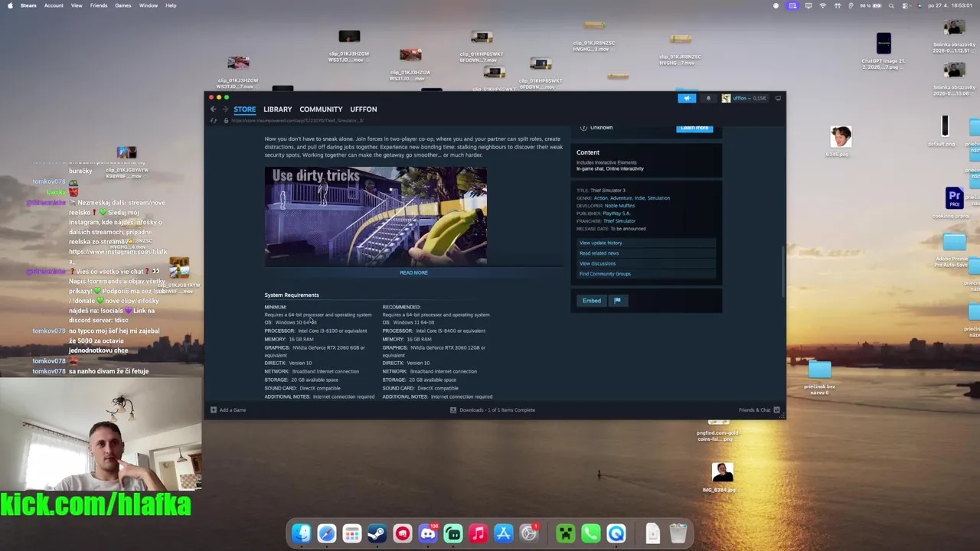Launch Safari from the Dock
The image size is (980, 551).
(x=327, y=533)
